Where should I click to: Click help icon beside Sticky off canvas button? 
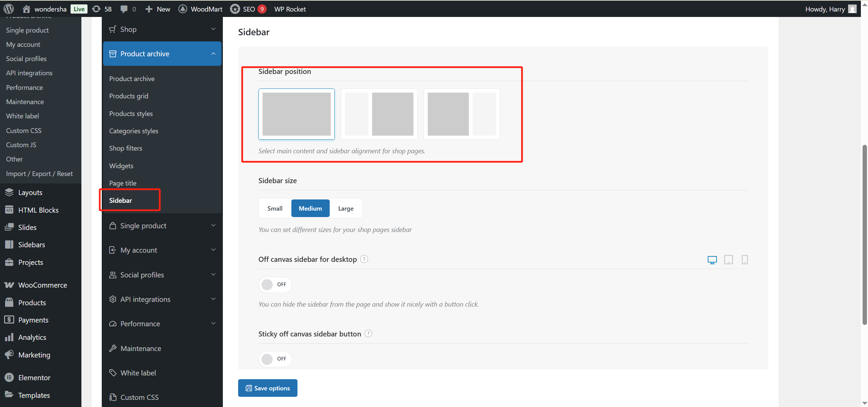(368, 334)
